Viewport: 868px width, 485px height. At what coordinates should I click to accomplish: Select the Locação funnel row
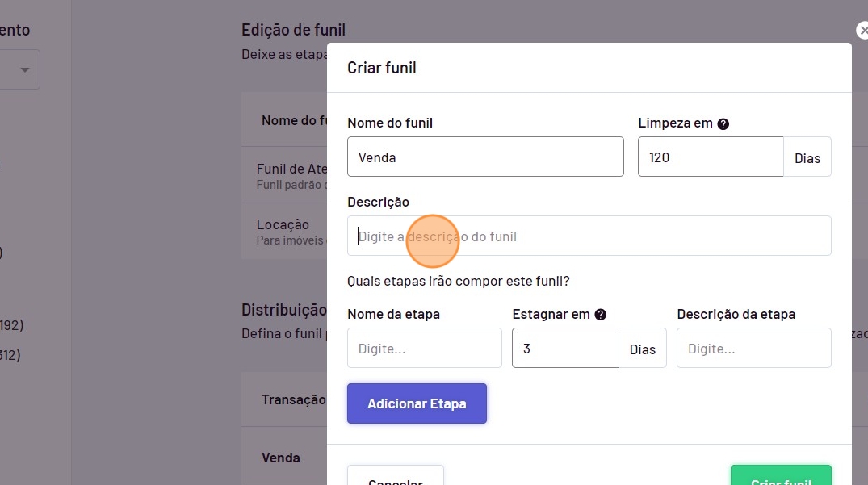(x=283, y=231)
